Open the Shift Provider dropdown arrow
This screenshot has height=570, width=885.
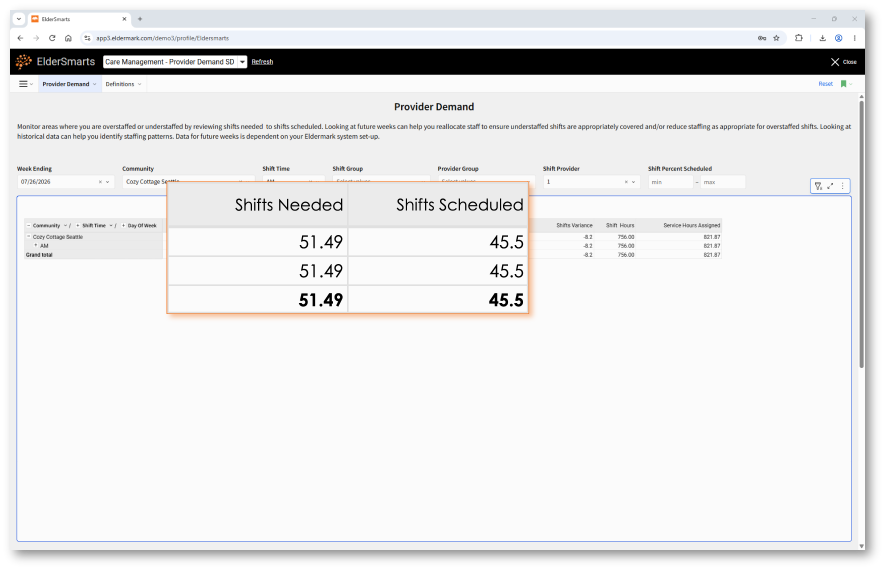tap(633, 182)
